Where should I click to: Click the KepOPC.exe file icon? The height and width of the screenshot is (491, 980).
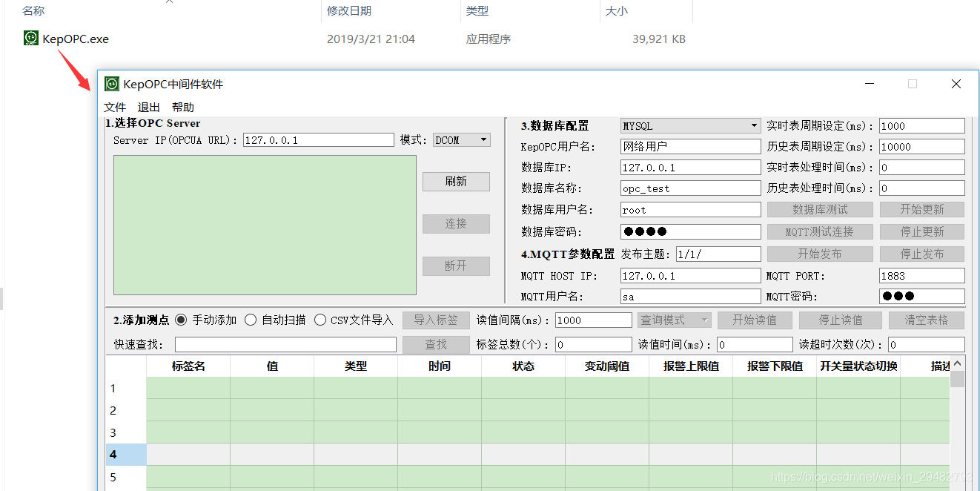(30, 38)
